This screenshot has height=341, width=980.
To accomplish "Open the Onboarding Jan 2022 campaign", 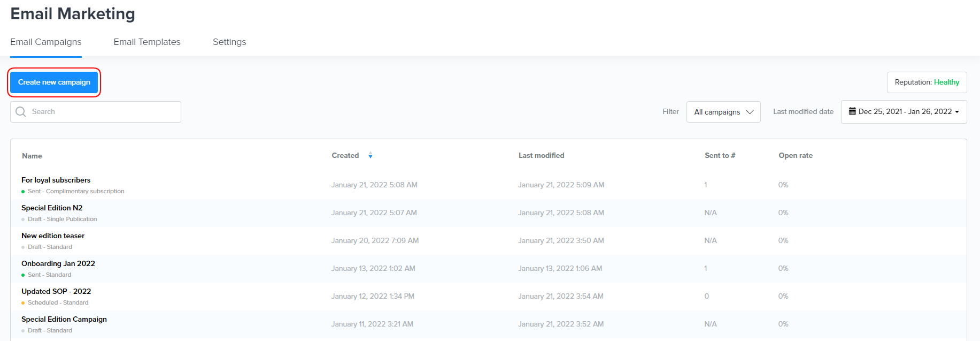I will coord(58,264).
